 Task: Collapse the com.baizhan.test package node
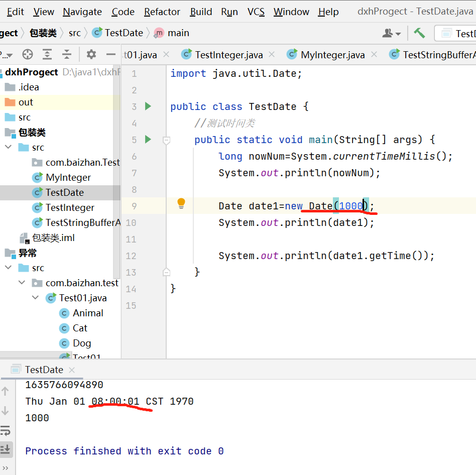point(22,283)
